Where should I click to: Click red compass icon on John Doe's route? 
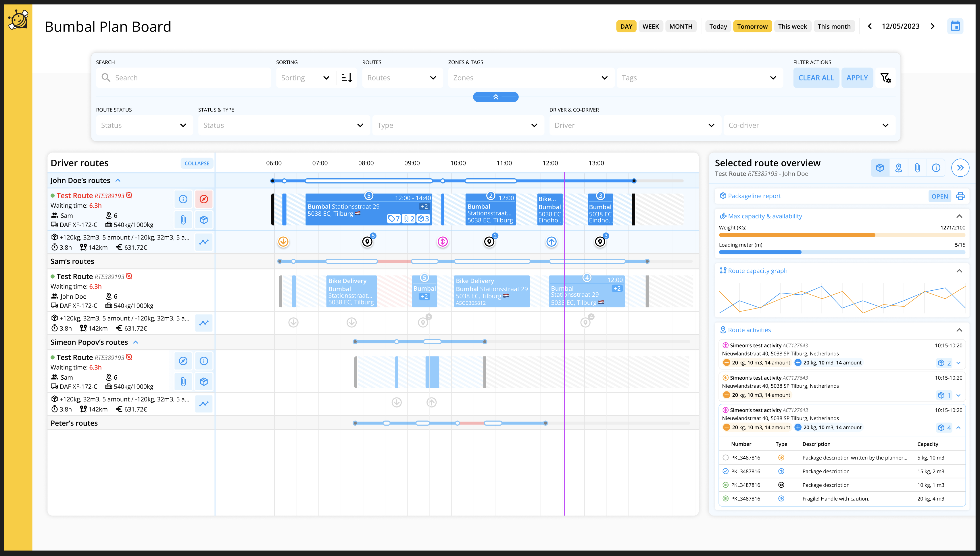[204, 199]
